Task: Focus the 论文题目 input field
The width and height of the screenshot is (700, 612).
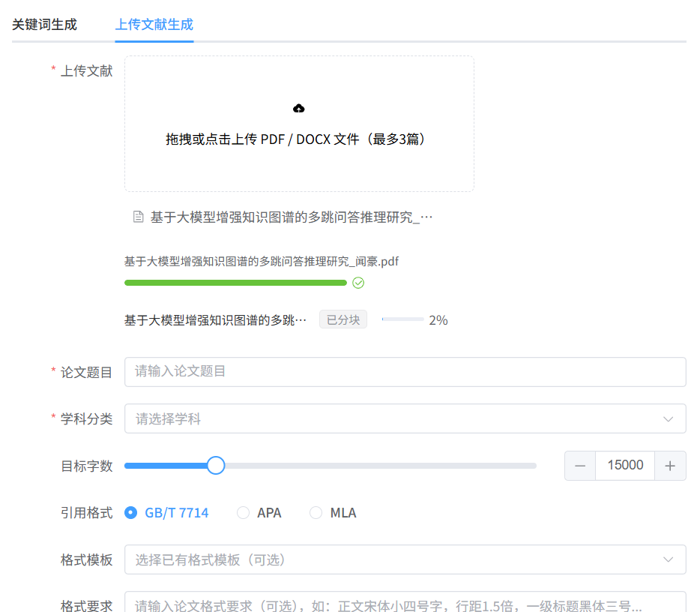Action: tap(405, 372)
